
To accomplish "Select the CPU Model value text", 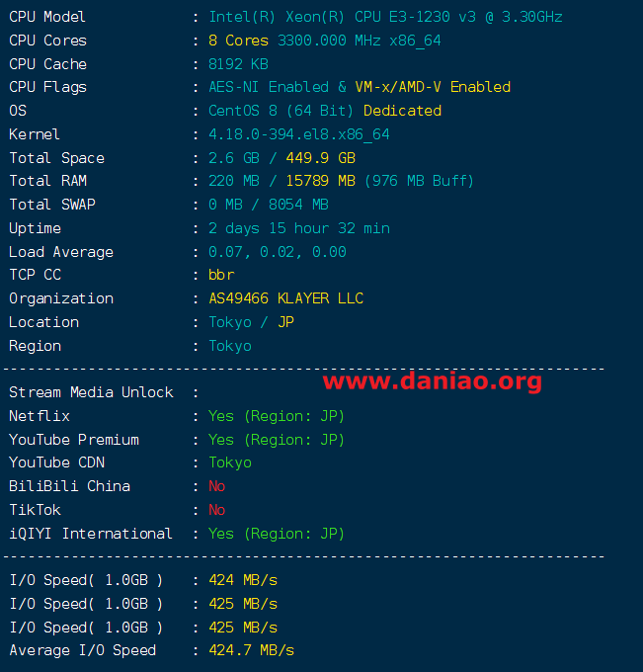I will click(x=385, y=17).
